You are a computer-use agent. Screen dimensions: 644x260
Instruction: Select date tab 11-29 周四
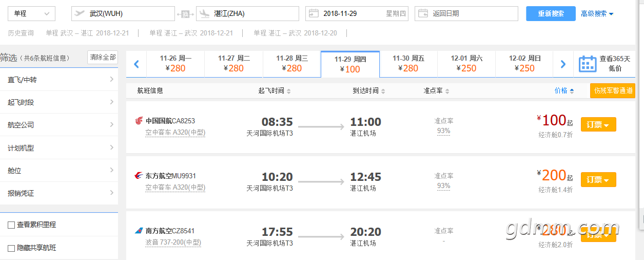350,64
